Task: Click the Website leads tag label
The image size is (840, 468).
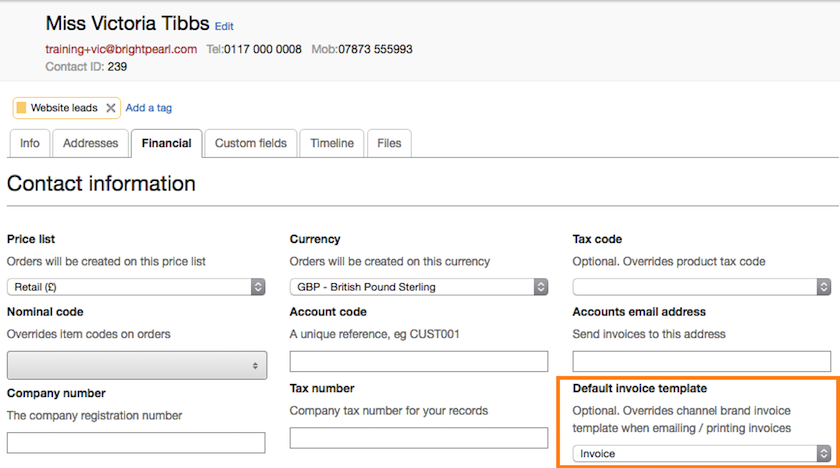Action: click(x=64, y=108)
